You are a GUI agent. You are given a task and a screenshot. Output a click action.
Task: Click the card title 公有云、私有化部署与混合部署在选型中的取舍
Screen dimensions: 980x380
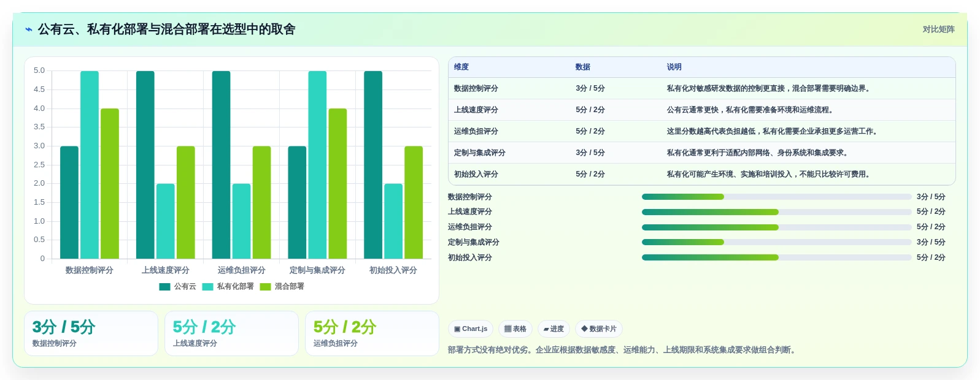[167, 29]
